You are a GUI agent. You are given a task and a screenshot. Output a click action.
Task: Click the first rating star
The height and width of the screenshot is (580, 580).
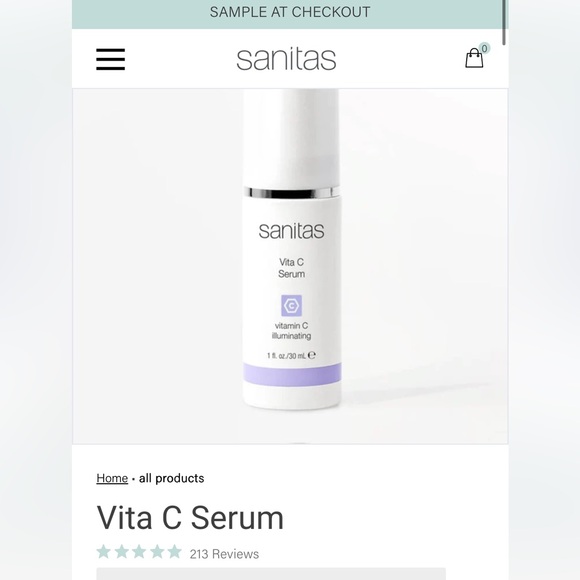104,552
